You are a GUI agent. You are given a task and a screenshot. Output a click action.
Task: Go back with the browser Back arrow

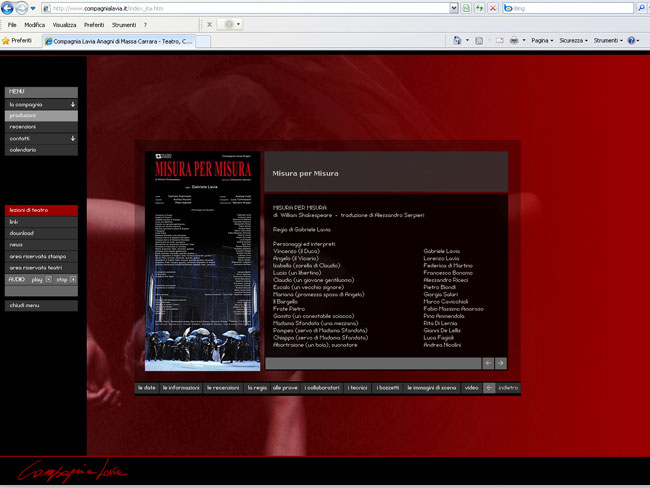point(7,8)
